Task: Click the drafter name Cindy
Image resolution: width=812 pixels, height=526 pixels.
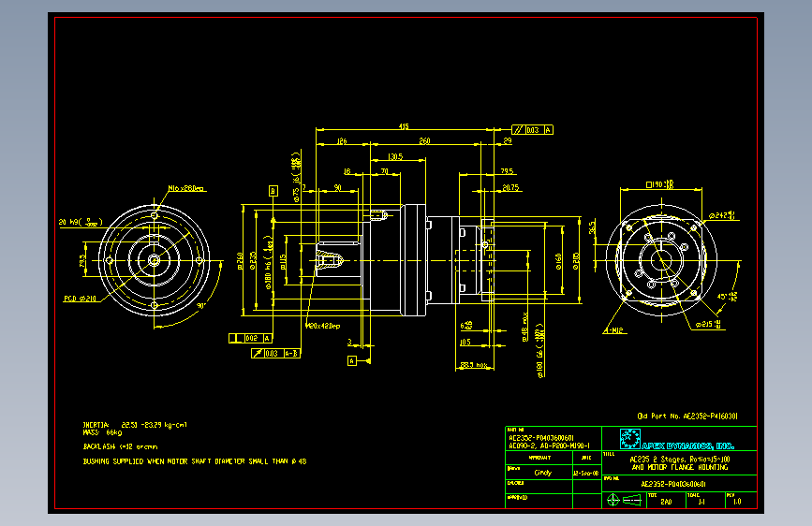Action: (x=542, y=473)
